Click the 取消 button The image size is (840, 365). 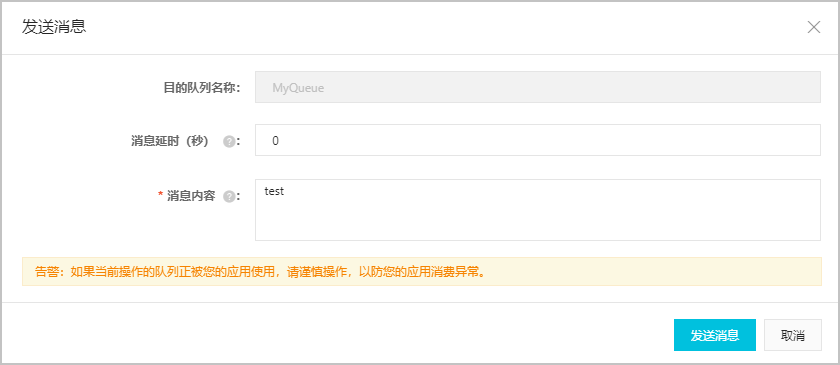pos(793,336)
